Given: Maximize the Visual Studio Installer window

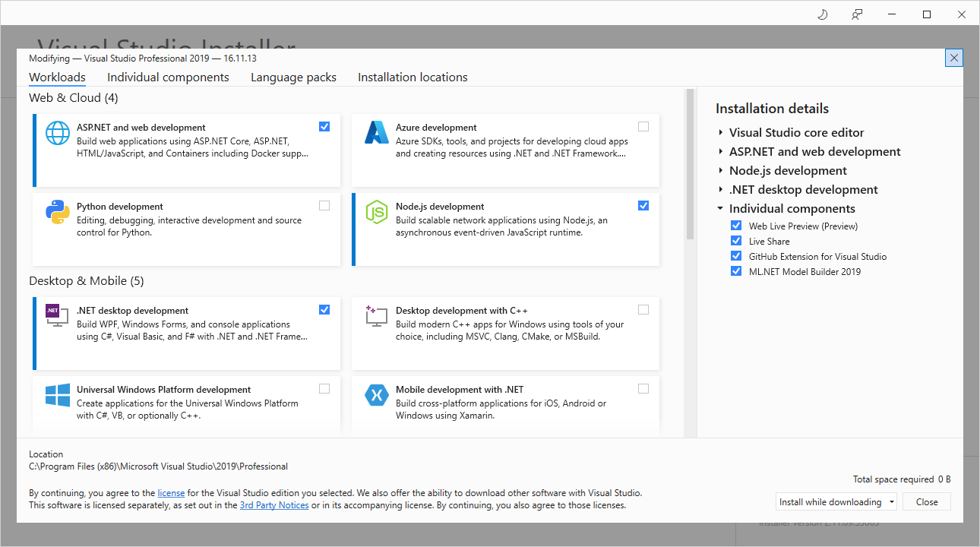Looking at the screenshot, I should coord(927,14).
